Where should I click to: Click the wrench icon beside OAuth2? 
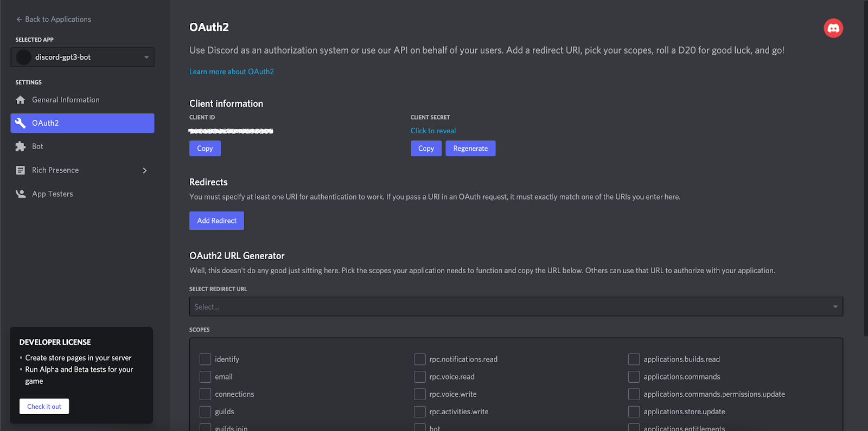21,123
